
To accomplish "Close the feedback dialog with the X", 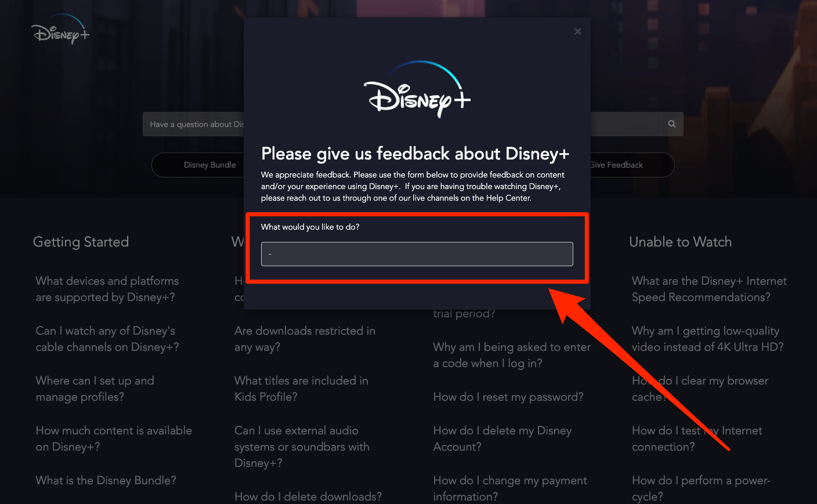I will point(577,31).
